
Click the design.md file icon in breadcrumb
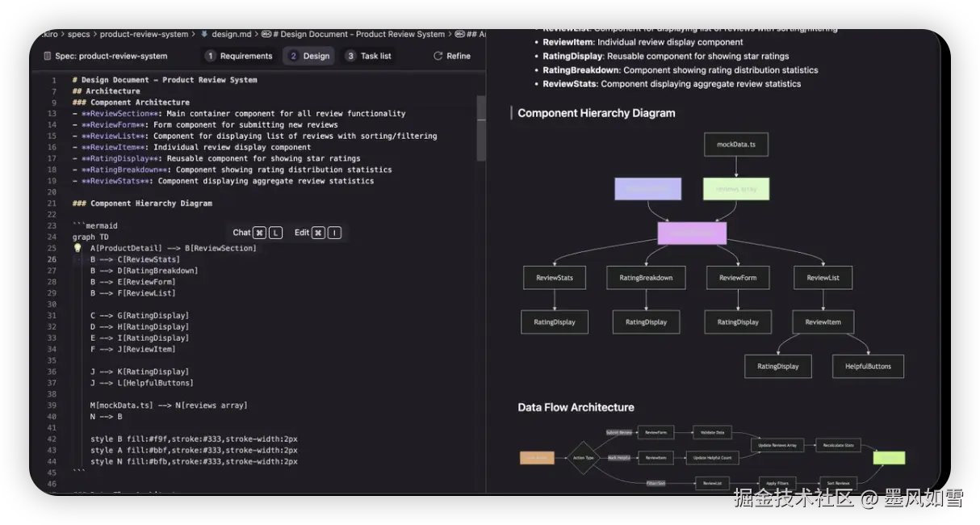point(204,35)
